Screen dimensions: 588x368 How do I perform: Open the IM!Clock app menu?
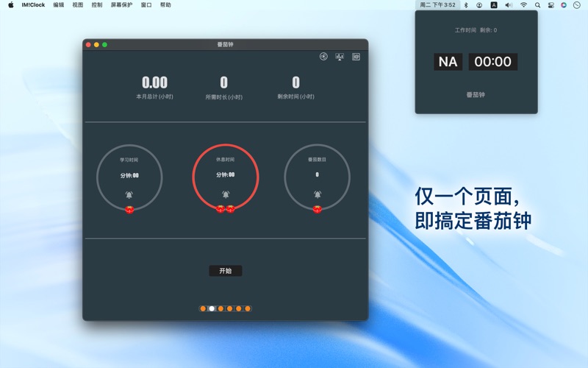33,5
